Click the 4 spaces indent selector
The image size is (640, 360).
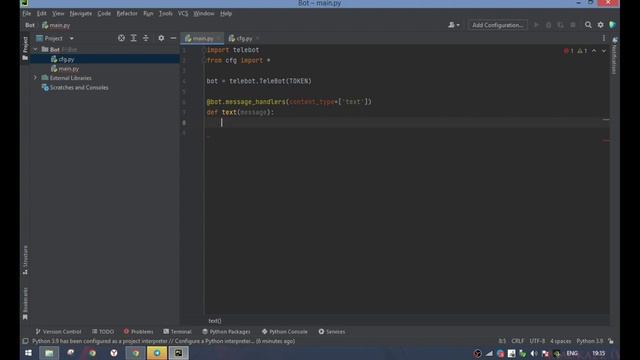(560, 341)
